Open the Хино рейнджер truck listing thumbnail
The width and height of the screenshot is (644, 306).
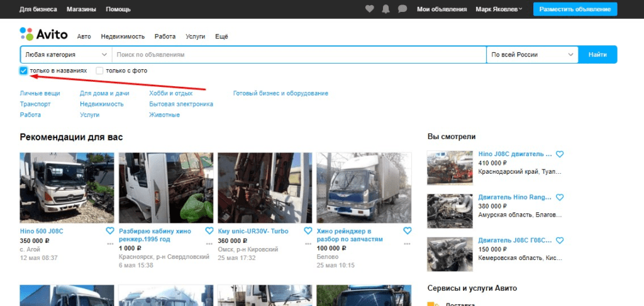(364, 187)
